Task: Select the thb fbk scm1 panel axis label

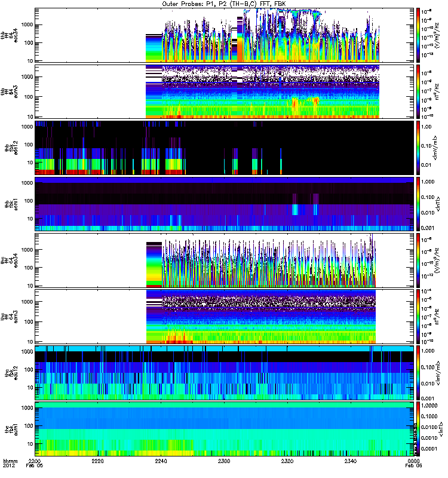Action: coord(11,204)
